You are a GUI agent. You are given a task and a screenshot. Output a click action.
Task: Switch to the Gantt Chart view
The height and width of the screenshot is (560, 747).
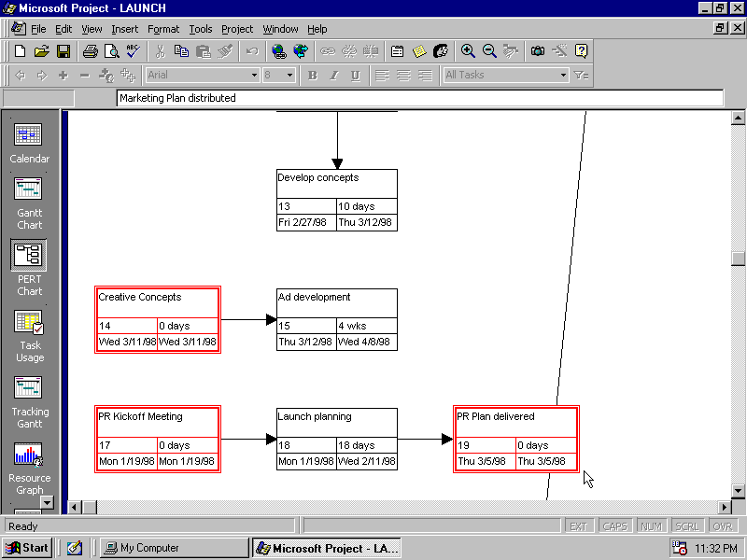coord(29,203)
